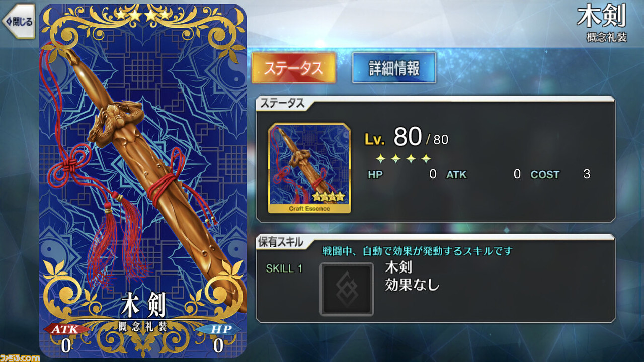Tap the red ATK badge on the card
Screen dimensions: 644x362
click(67, 329)
